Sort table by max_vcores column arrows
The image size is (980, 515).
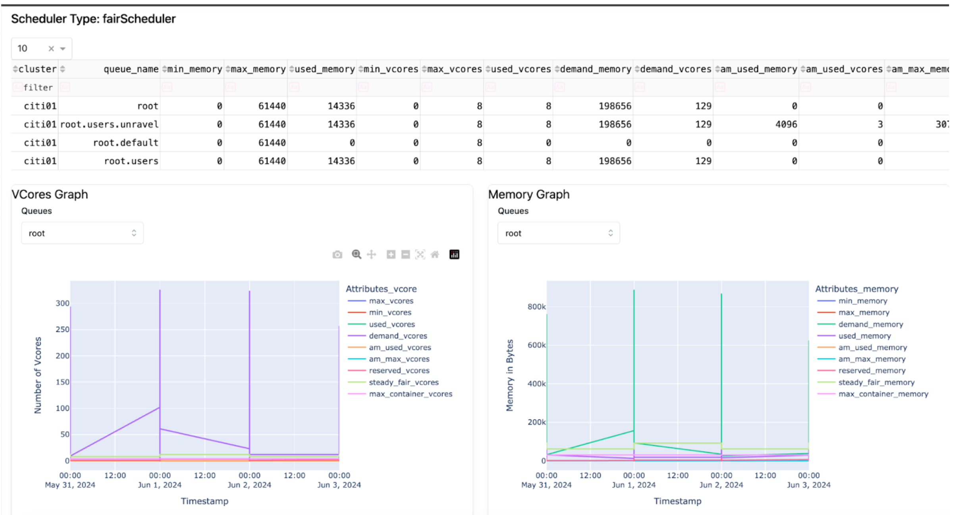pos(424,69)
